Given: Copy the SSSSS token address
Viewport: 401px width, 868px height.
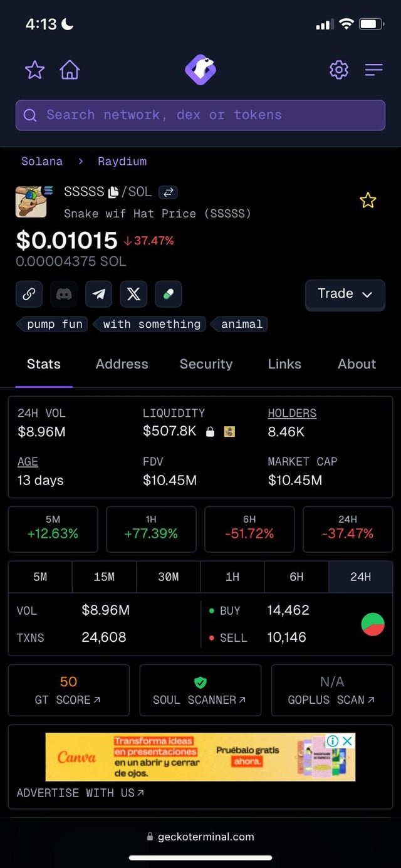Looking at the screenshot, I should tap(113, 192).
